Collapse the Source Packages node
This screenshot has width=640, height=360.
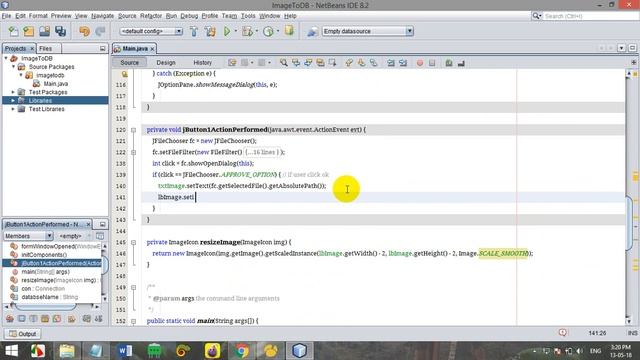[x=13, y=67]
